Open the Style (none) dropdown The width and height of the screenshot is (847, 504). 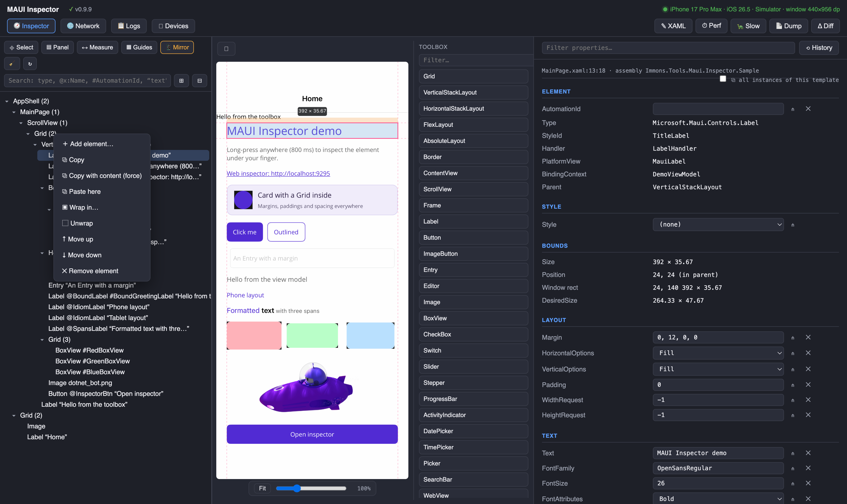(x=718, y=225)
